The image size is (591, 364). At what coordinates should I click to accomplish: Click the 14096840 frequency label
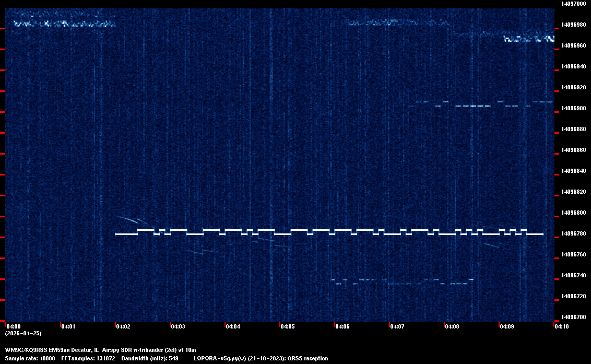(x=573, y=171)
